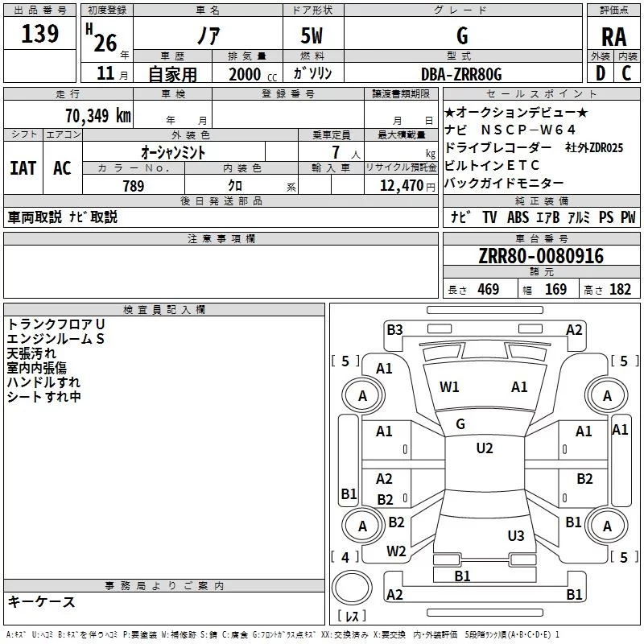Screen dimensions: 644x644
Task: Click the front-right tire circle marked A
Action: pos(607,395)
